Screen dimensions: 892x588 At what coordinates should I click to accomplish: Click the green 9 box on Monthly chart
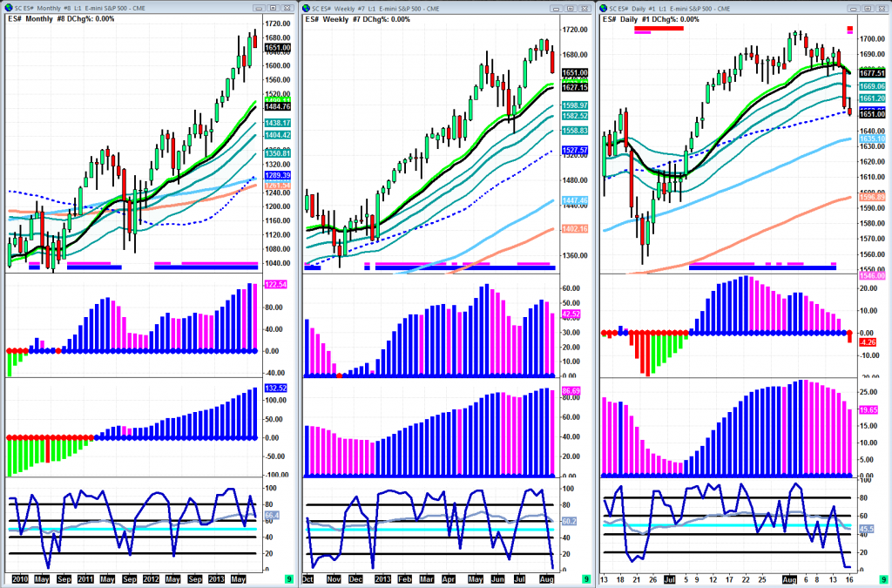point(288,578)
